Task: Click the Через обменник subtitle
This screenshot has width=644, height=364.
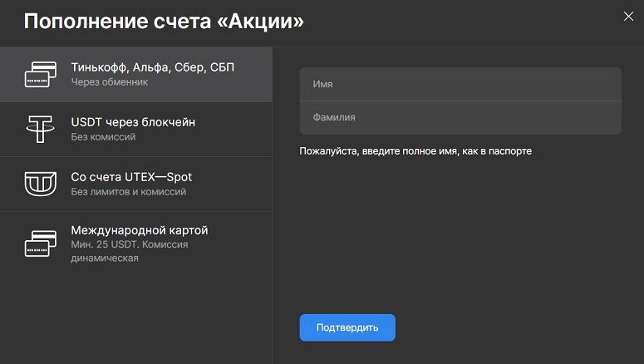Action: click(109, 82)
